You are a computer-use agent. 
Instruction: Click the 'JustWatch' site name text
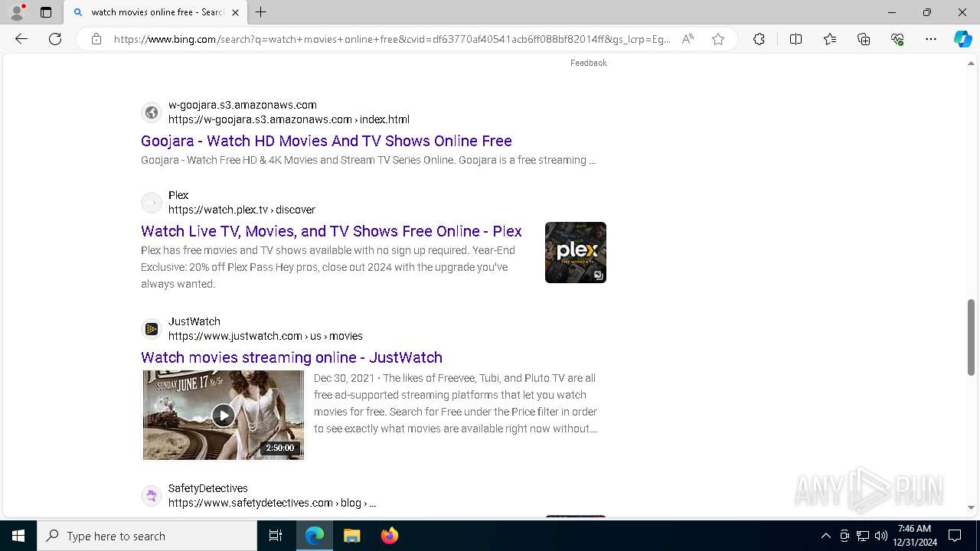[194, 321]
